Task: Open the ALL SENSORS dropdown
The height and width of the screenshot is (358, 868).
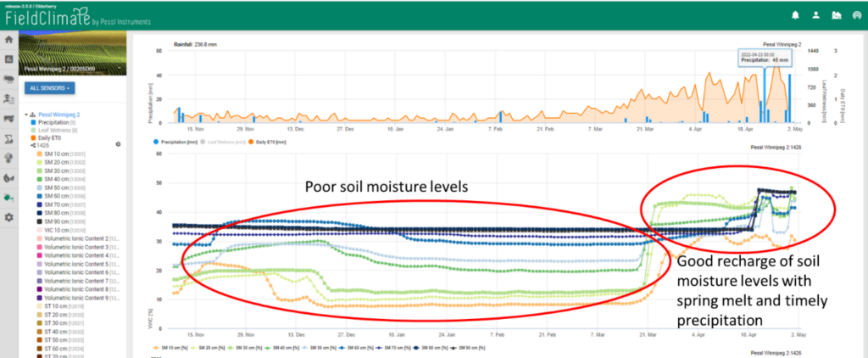Action: pyautogui.click(x=51, y=87)
